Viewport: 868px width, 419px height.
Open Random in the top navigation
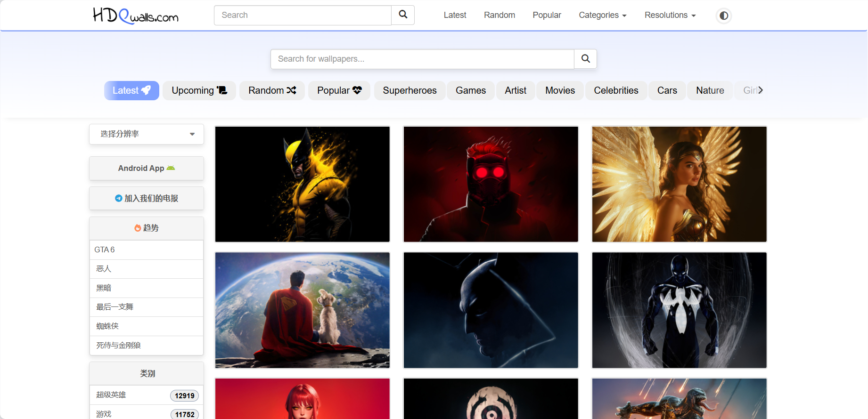(x=500, y=15)
